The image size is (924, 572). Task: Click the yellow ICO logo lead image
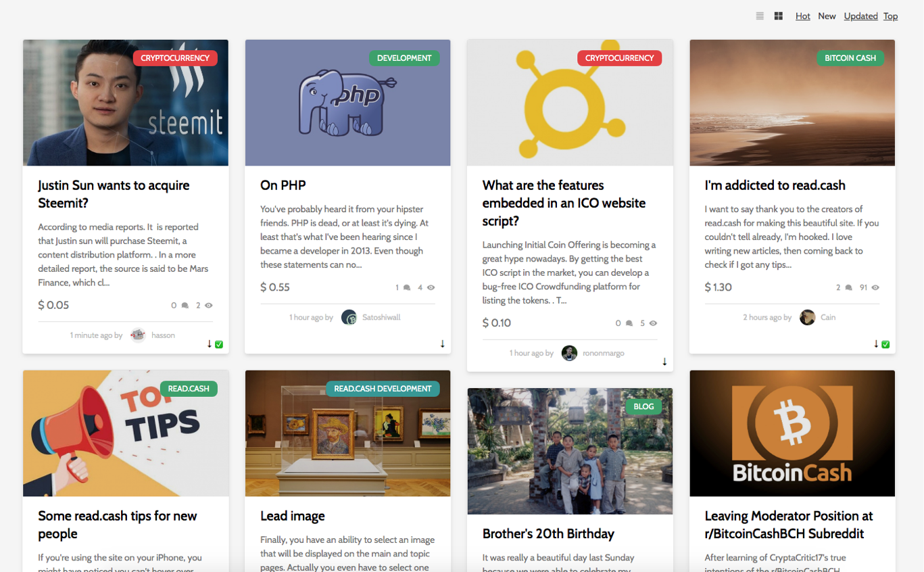(x=570, y=103)
